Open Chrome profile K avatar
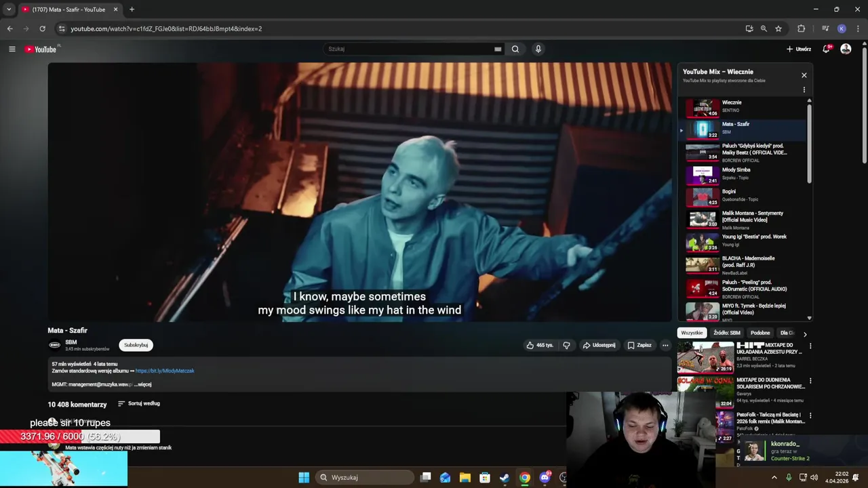Viewport: 868px width, 488px height. coord(842,28)
